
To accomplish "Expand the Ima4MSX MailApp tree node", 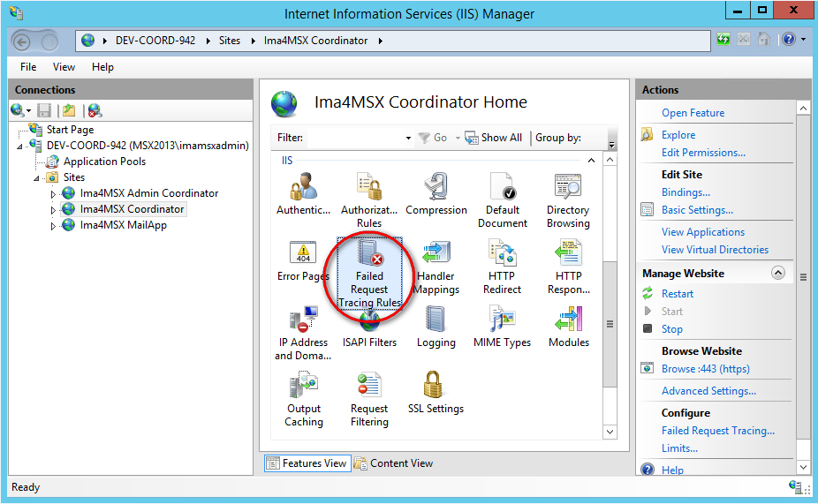I will click(53, 226).
